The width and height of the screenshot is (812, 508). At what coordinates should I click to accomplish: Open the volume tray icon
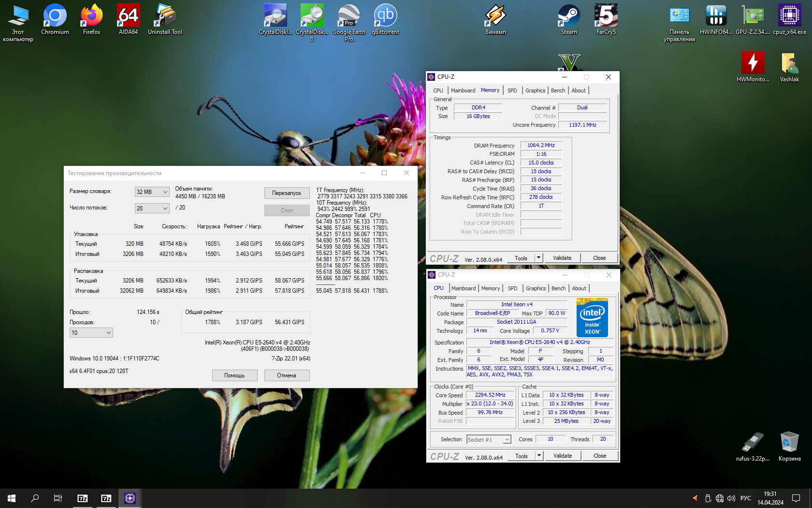pos(731,498)
